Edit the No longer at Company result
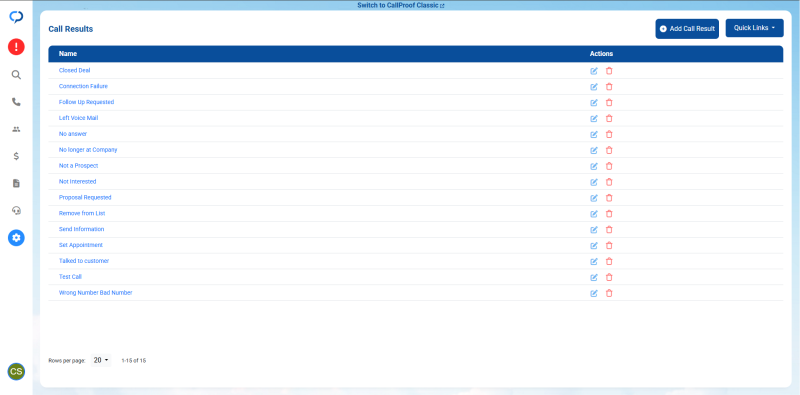The image size is (800, 395). click(x=594, y=150)
